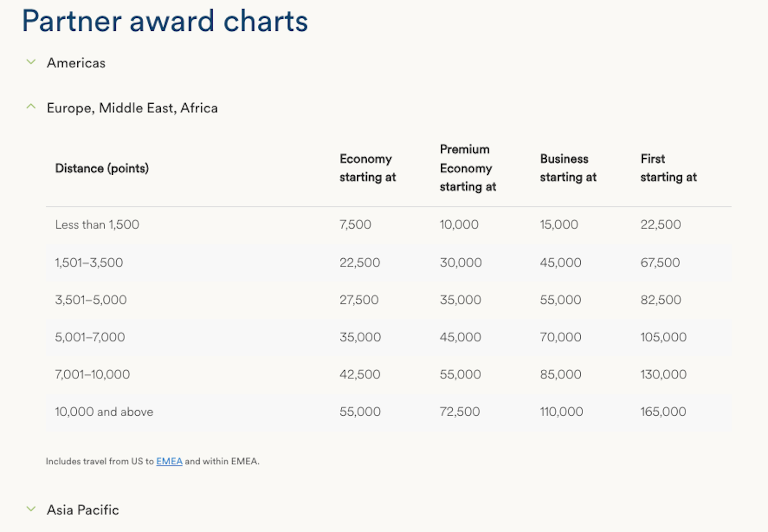Click the green chevron beside Asia Pacific
768x532 pixels.
click(31, 508)
